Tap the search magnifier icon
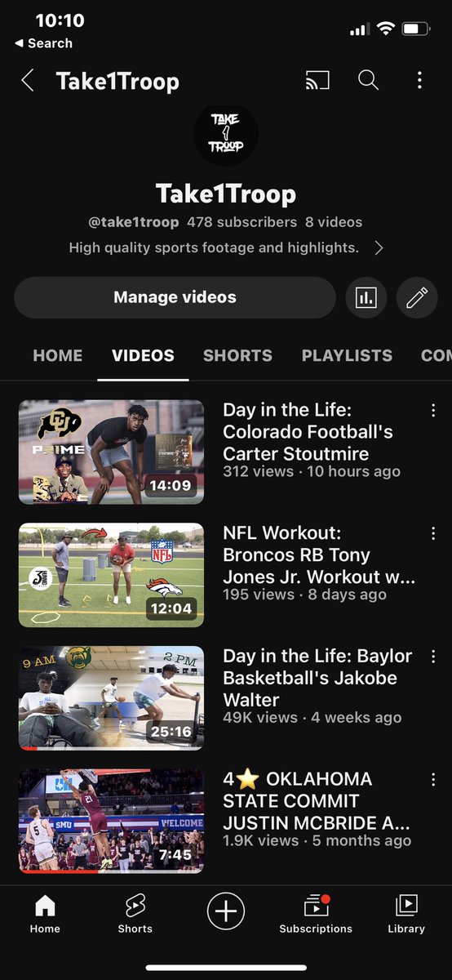Screen dimensions: 452x980 pos(369,80)
